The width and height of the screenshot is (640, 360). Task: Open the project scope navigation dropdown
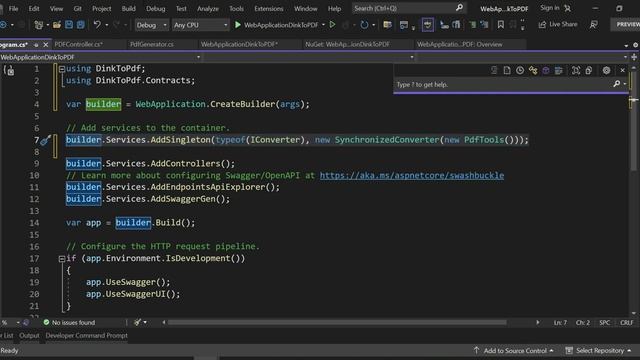101,57
